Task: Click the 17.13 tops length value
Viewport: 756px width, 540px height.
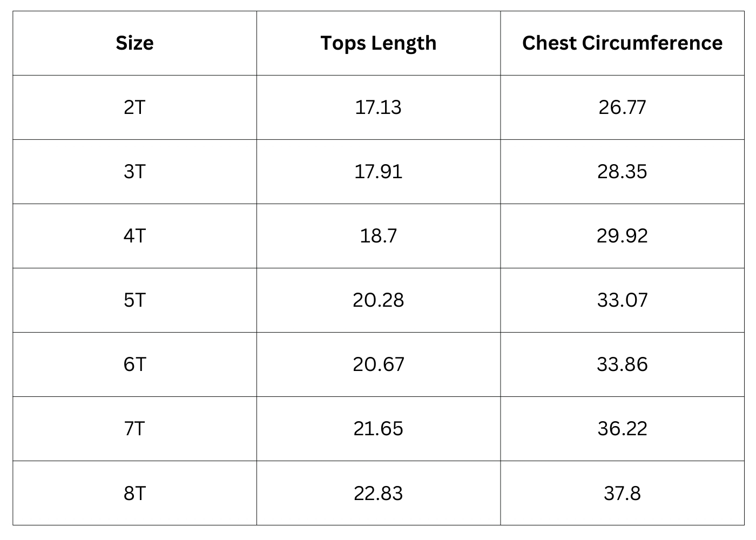Action: (x=378, y=107)
